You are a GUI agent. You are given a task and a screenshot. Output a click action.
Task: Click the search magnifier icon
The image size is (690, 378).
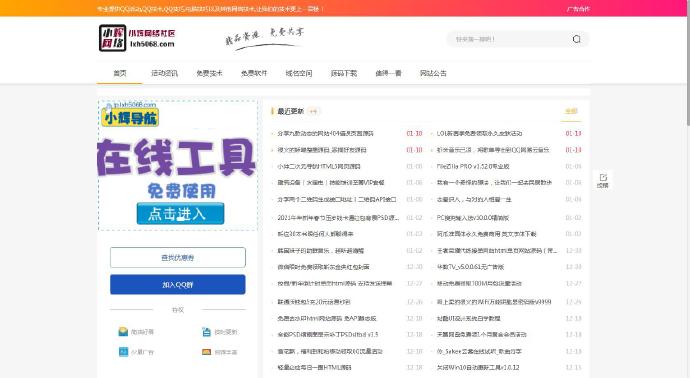tap(576, 39)
